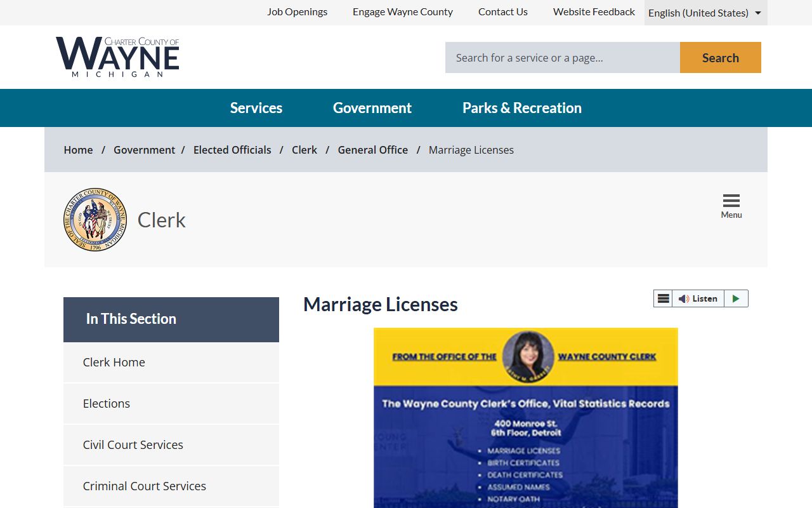Screen dimensions: 812x508
Task: Click General Office breadcrumb
Action: pos(373,150)
